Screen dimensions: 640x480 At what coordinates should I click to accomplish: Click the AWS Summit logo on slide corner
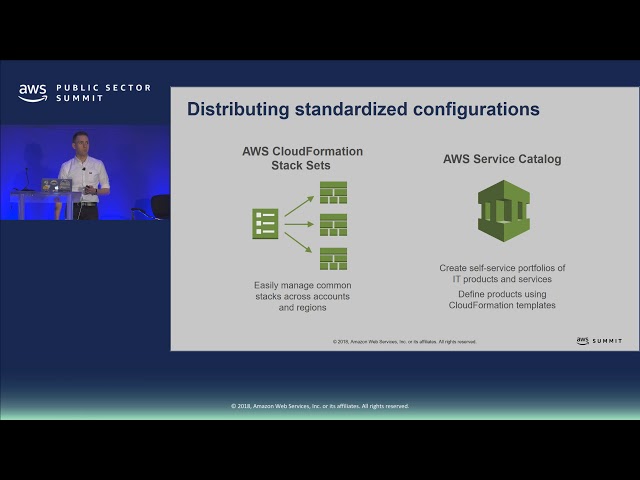click(599, 341)
